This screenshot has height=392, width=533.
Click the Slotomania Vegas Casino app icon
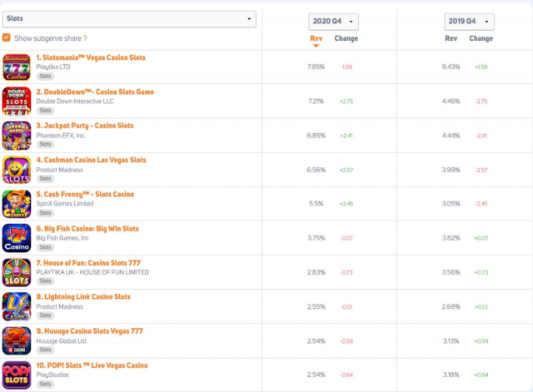tap(17, 67)
